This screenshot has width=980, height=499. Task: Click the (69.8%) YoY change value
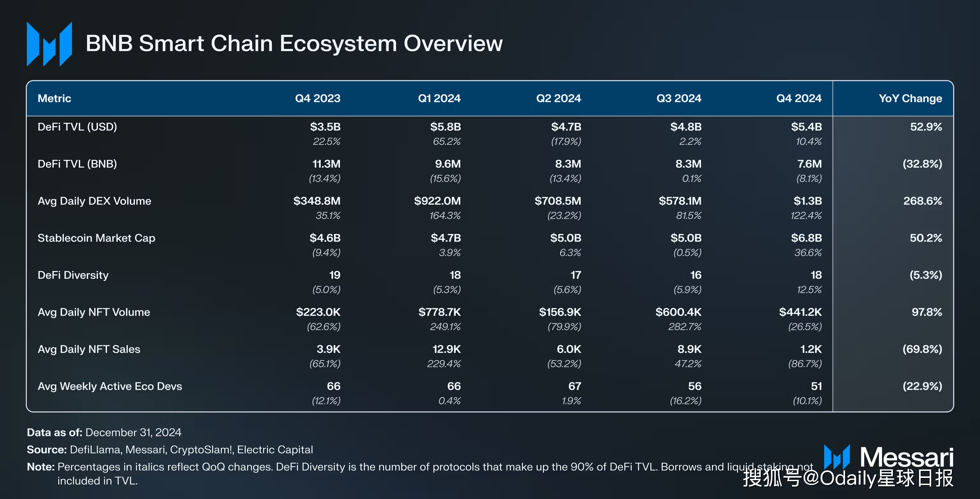pyautogui.click(x=923, y=349)
